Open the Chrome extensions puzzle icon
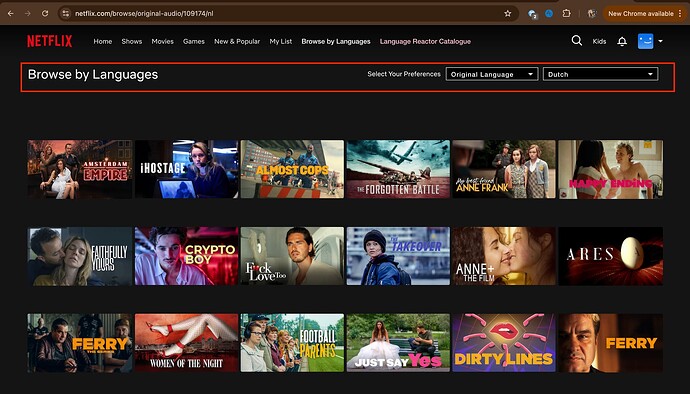The height and width of the screenshot is (394, 690). 566,14
